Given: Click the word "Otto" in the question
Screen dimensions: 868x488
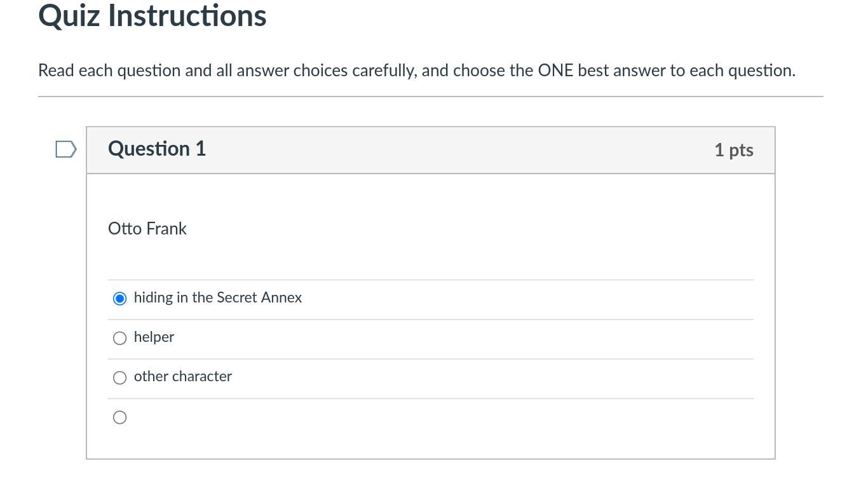Looking at the screenshot, I should coord(125,229).
